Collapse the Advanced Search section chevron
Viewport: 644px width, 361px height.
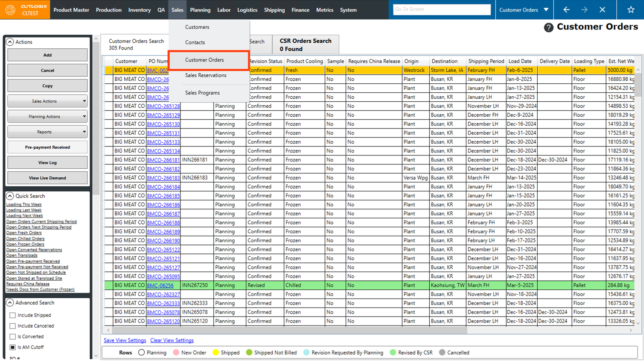point(10,302)
